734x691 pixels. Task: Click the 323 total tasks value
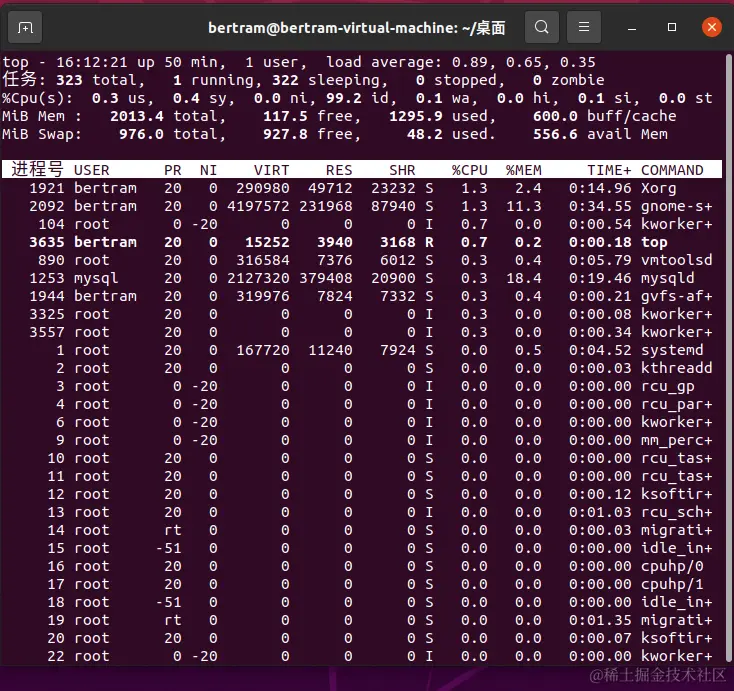point(69,80)
